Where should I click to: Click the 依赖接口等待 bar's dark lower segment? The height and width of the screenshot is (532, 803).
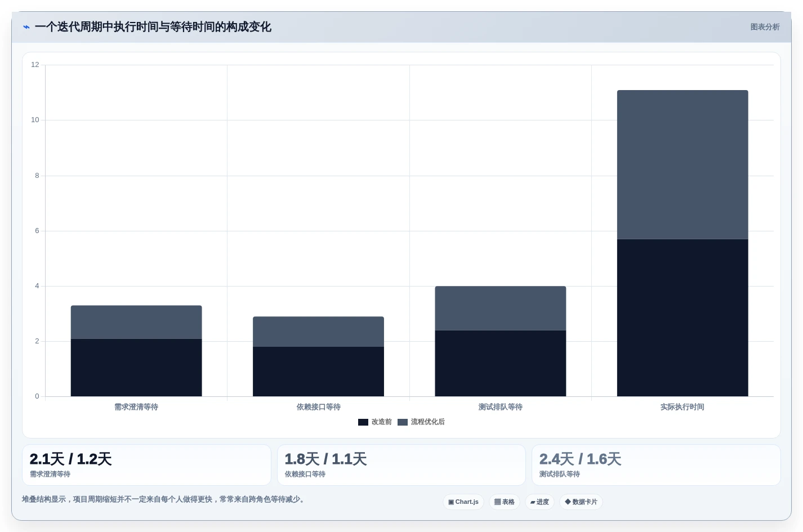(318, 372)
